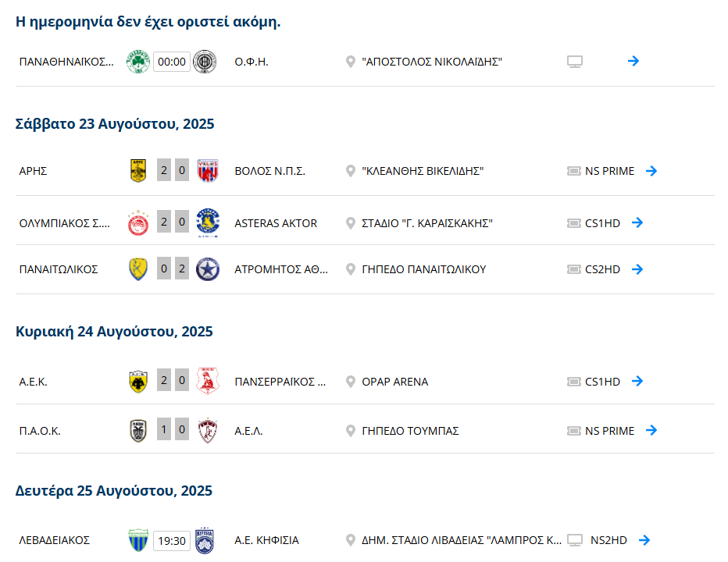The width and height of the screenshot is (728, 562).
Task: Open the ΑΡΗΣ vs ΒΟΛΟΣ match arrow
Action: point(651,171)
